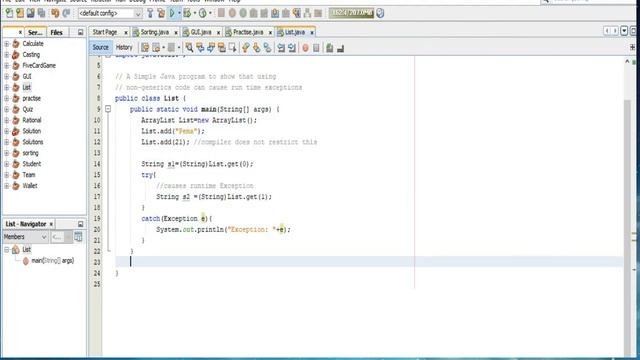The width and height of the screenshot is (640, 360).
Task: Click the Undo icon in main toolbar
Action: pos(55,13)
